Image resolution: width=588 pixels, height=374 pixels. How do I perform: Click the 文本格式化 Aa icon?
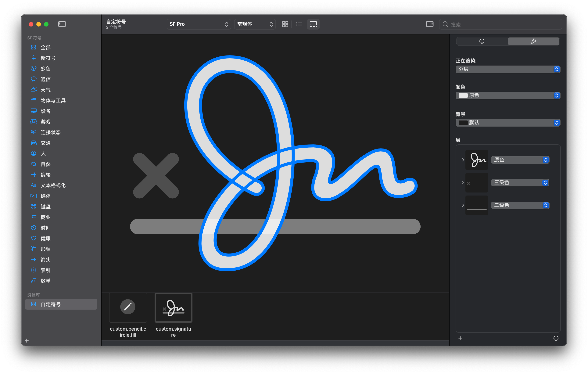34,185
